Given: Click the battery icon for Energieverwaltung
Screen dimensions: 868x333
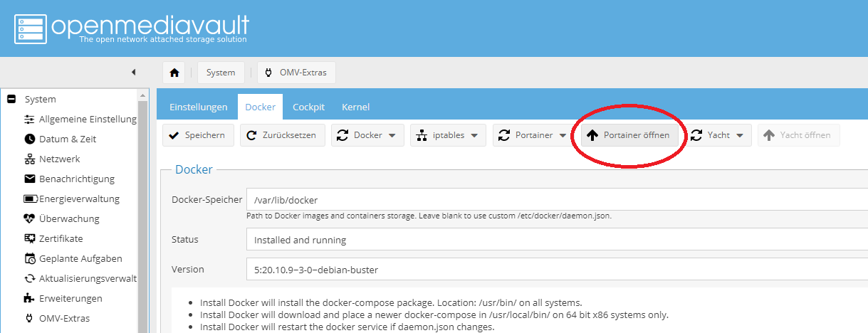Looking at the screenshot, I should coord(30,199).
